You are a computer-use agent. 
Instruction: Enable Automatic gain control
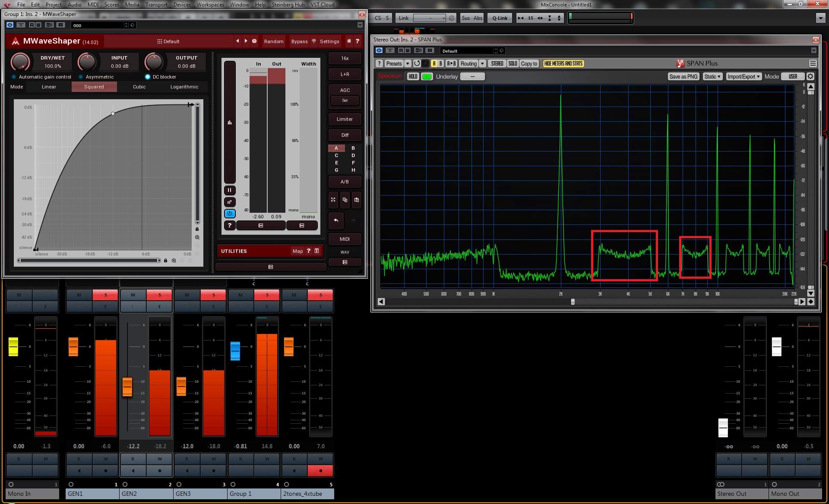[x=14, y=77]
